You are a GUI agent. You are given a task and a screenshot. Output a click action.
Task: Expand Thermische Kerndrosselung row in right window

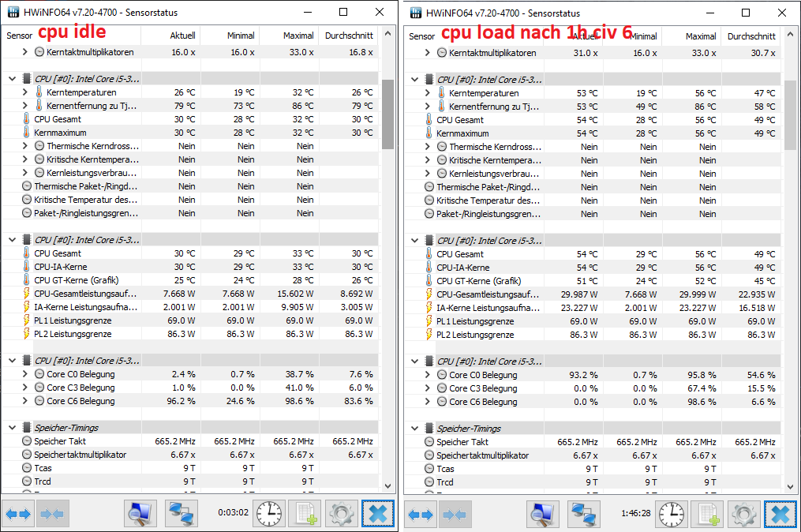(427, 147)
